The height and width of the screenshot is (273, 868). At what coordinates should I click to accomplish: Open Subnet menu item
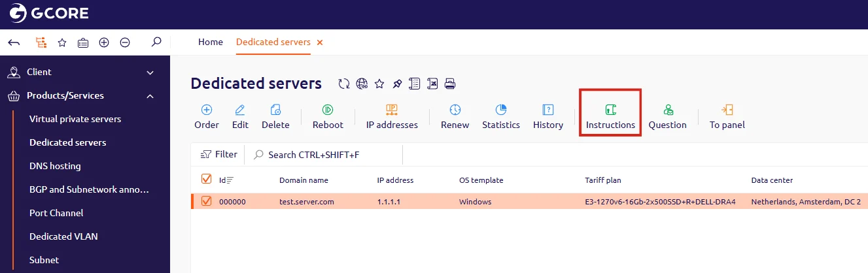[44, 260]
